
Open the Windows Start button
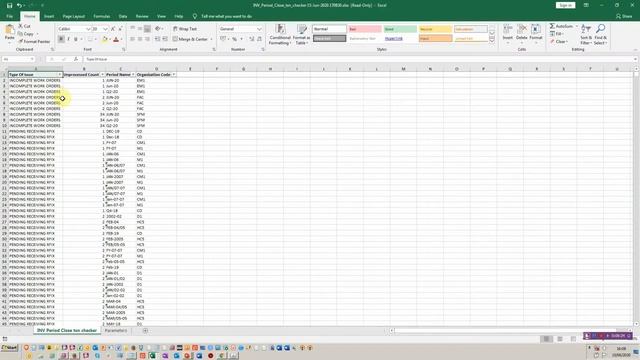[9, 348]
